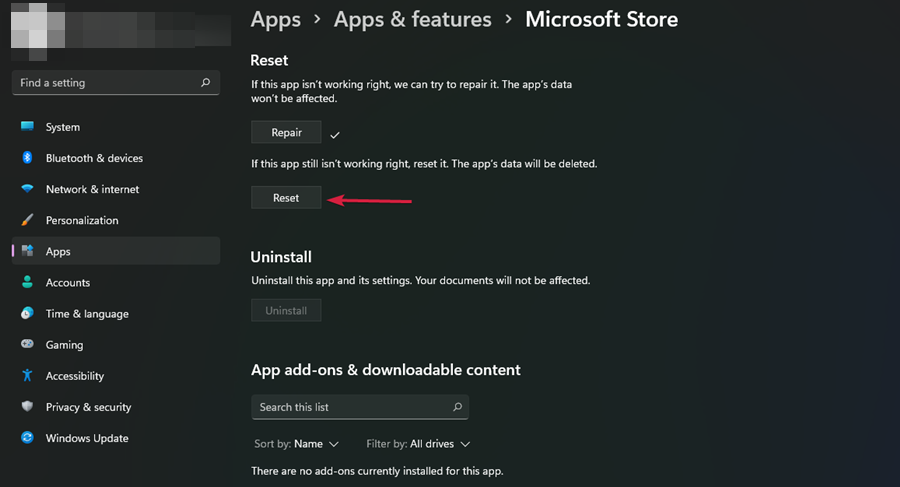Click the Network & internet wifi icon
Image resolution: width=900 pixels, height=487 pixels.
point(27,189)
